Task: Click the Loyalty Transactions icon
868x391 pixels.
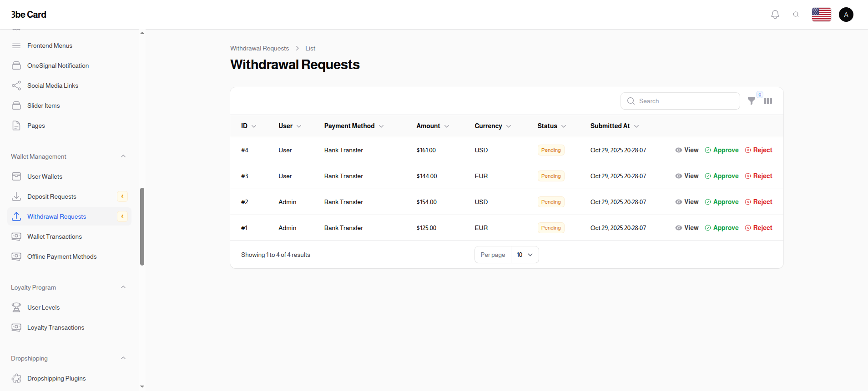Action: (16, 327)
